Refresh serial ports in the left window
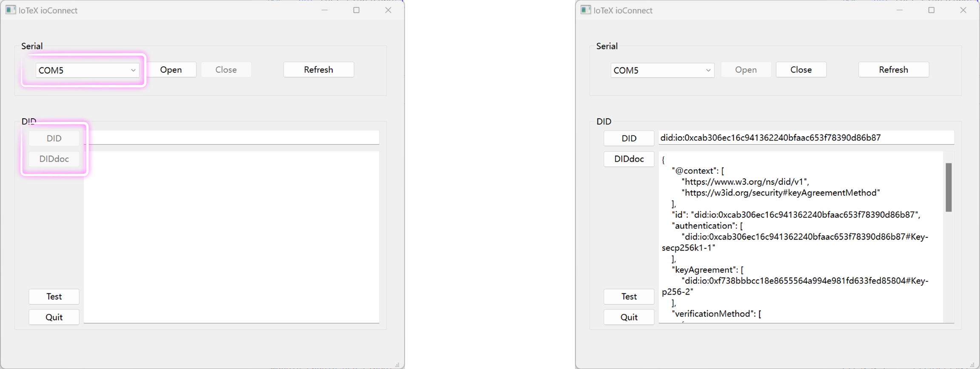This screenshot has width=980, height=369. coord(318,70)
